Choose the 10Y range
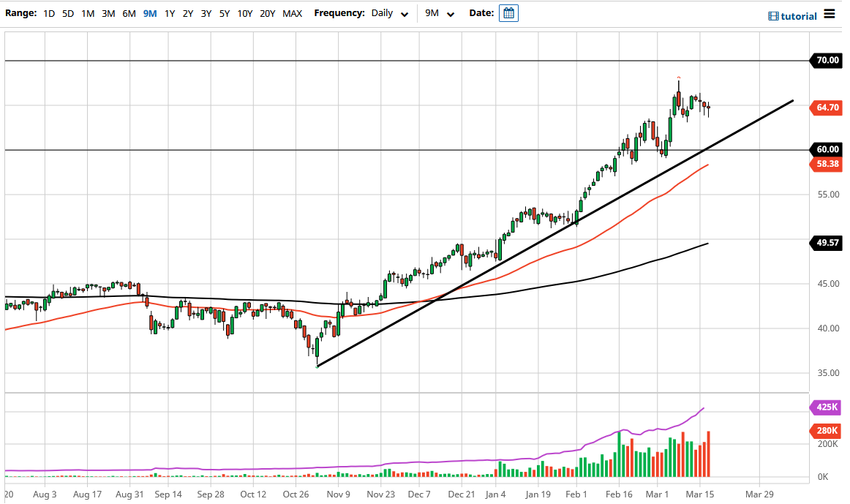 coord(244,12)
